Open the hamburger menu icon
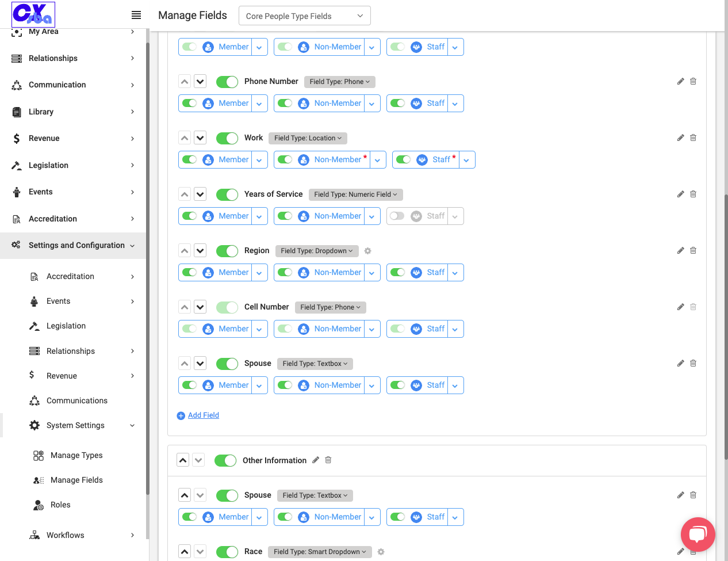Viewport: 728px width, 561px height. pyautogui.click(x=136, y=15)
